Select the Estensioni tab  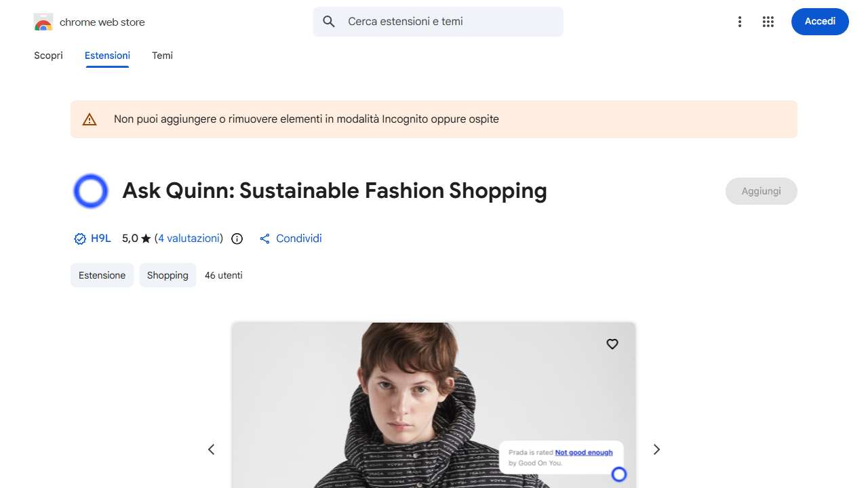107,56
